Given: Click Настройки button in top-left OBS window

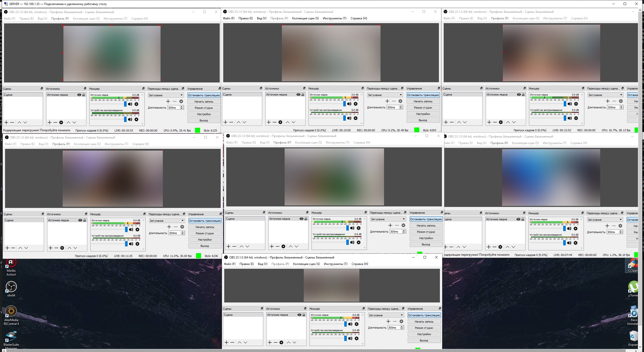Looking at the screenshot, I should (204, 114).
